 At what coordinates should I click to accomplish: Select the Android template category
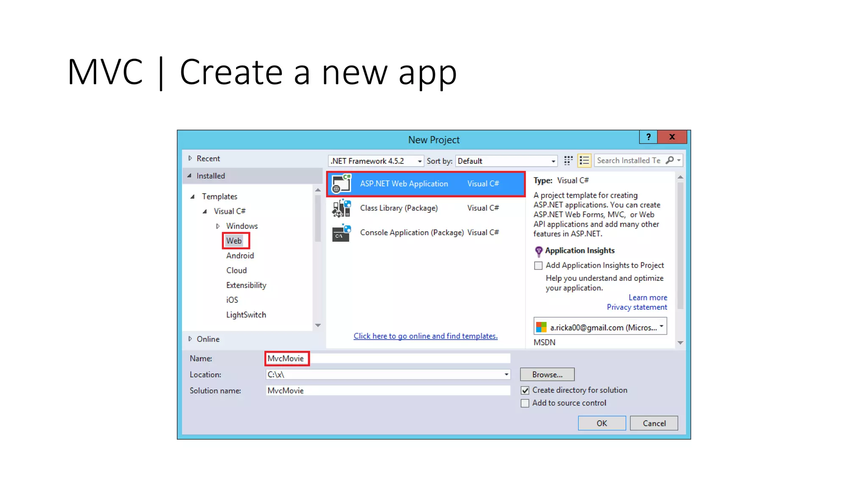tap(240, 255)
